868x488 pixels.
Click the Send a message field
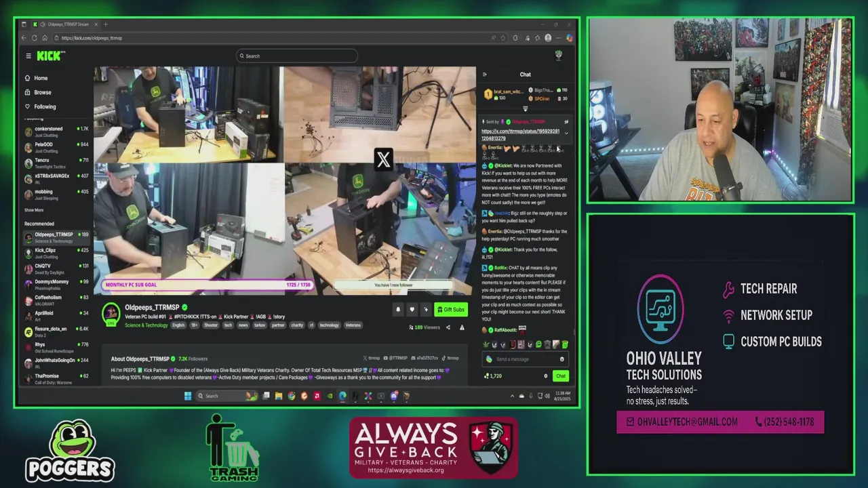point(526,359)
